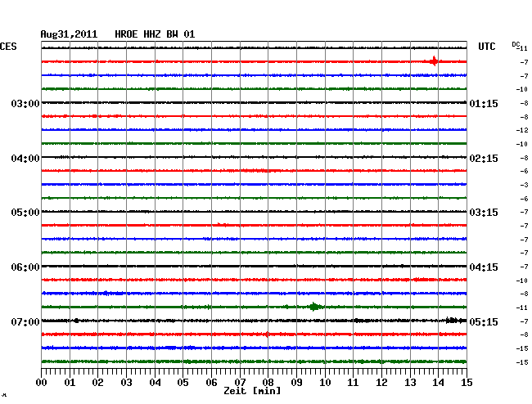Select minute tick label 00
This screenshot has width=532, height=404.
(42, 383)
